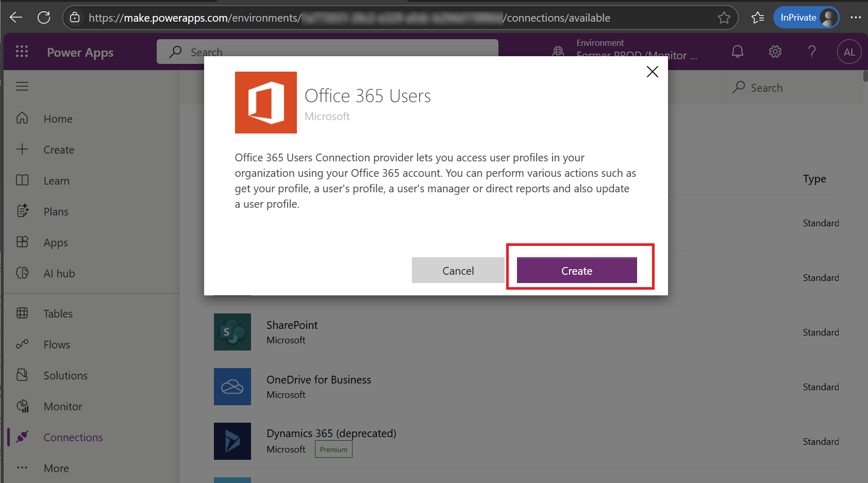Cancel the Office 365 Users dialog

458,270
